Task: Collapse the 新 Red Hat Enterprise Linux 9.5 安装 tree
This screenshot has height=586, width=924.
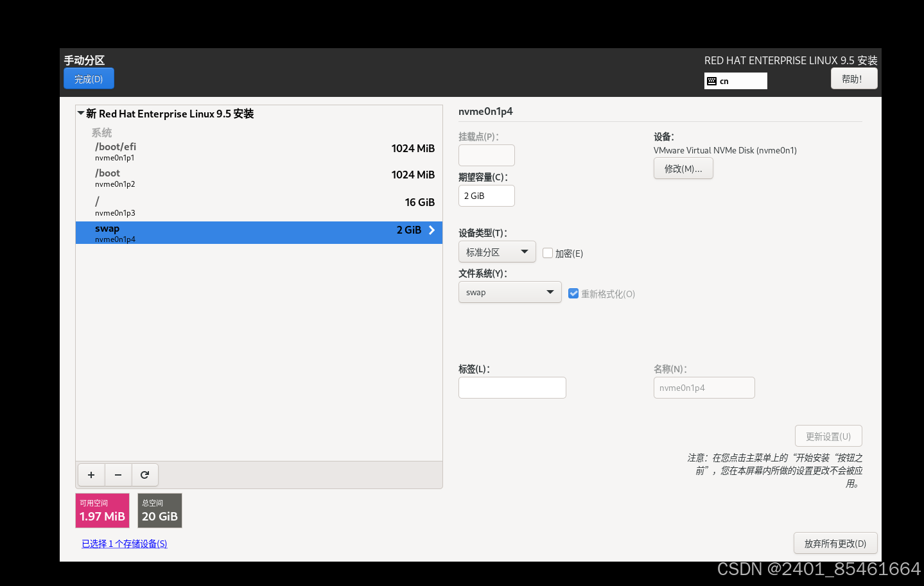Action: tap(81, 114)
